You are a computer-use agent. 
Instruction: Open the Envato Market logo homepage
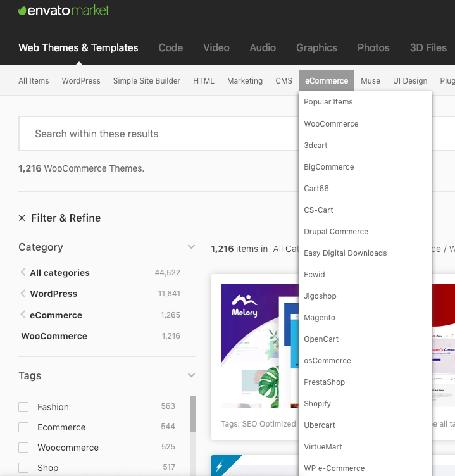(64, 11)
